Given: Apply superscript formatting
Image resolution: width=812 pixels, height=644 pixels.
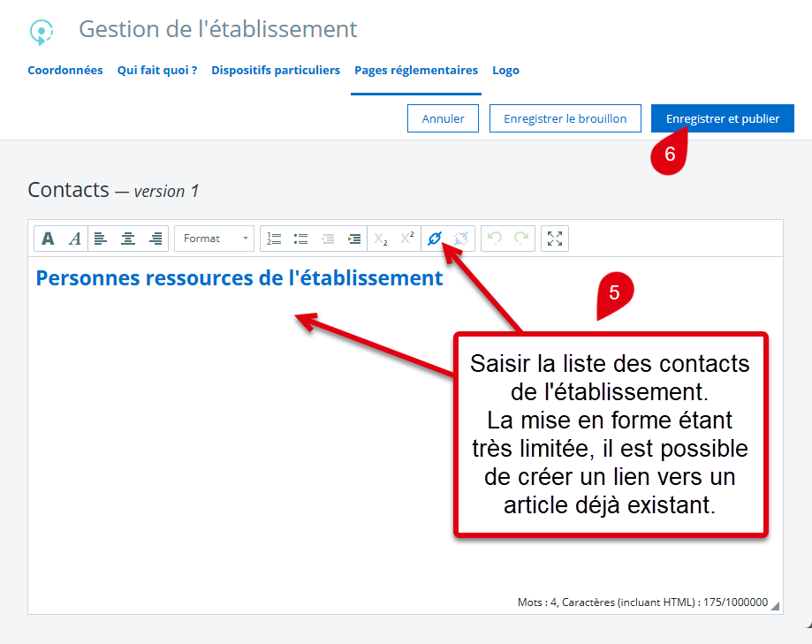Looking at the screenshot, I should tap(407, 239).
